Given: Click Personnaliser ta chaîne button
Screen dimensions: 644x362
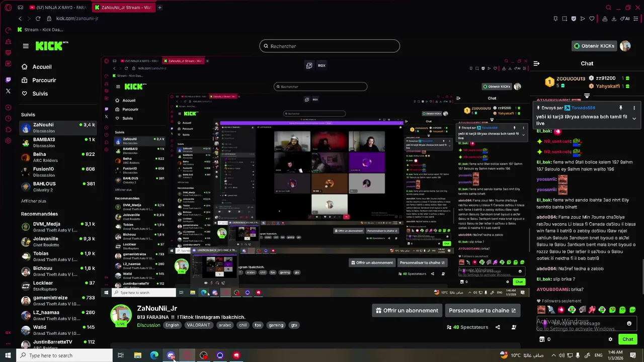Looking at the screenshot, I should point(482,311).
